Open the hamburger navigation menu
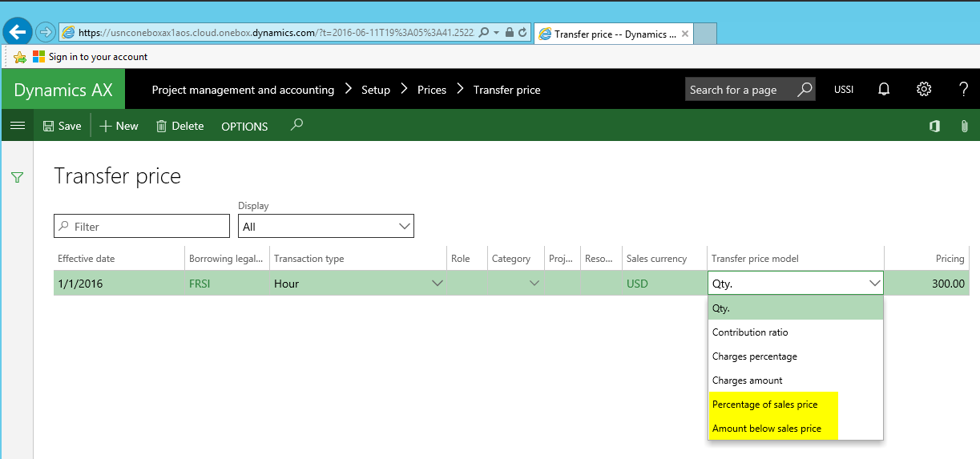This screenshot has width=980, height=459. tap(17, 126)
